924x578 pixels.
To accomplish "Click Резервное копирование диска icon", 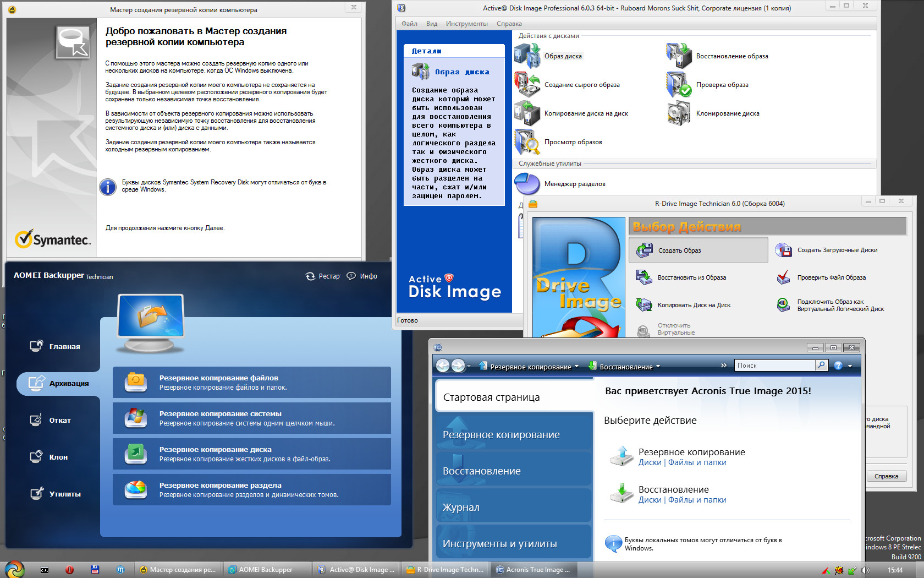I will click(x=135, y=454).
